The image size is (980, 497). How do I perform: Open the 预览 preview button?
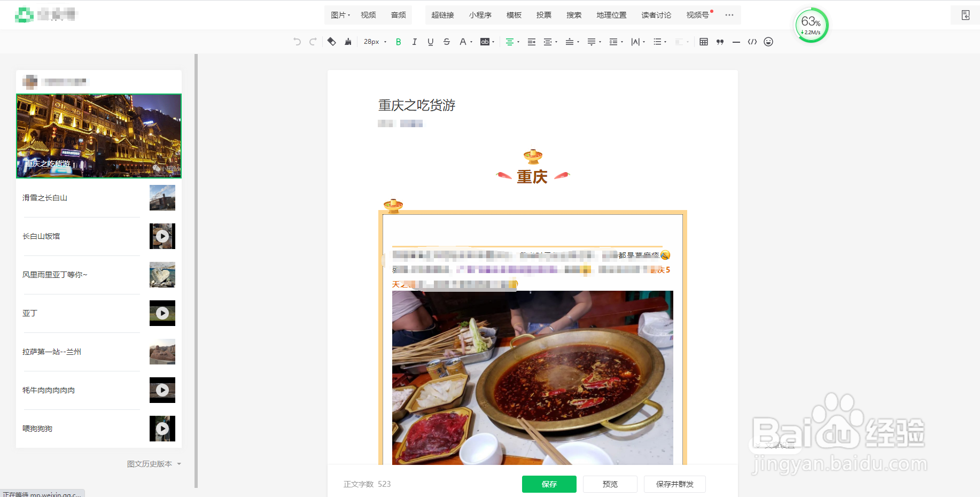click(x=610, y=484)
